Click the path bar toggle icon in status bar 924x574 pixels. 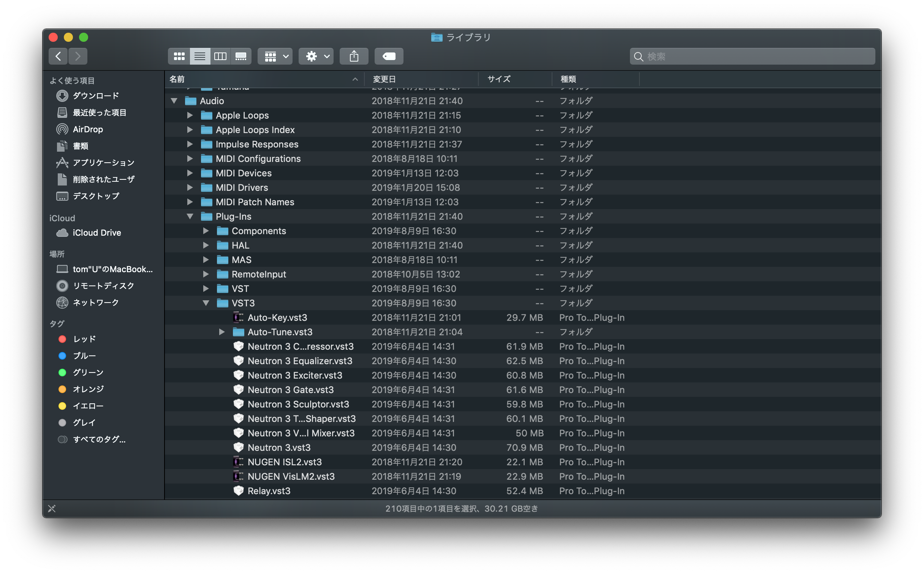coord(52,509)
